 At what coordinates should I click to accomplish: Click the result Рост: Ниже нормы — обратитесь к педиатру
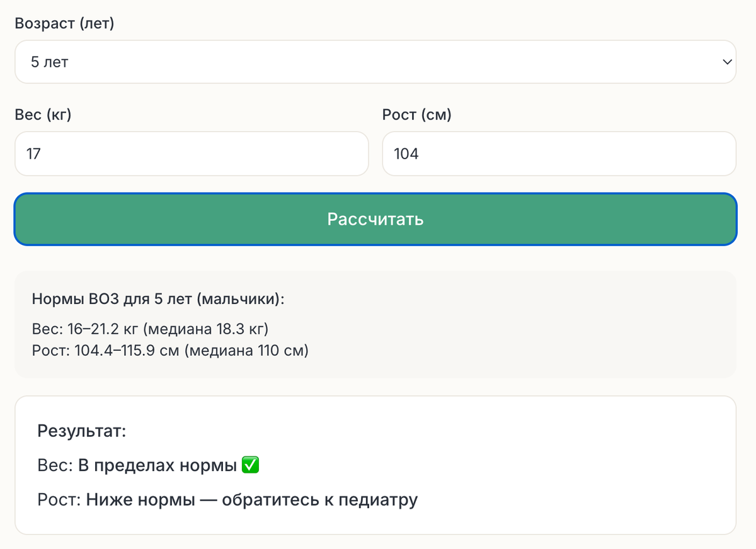227,501
